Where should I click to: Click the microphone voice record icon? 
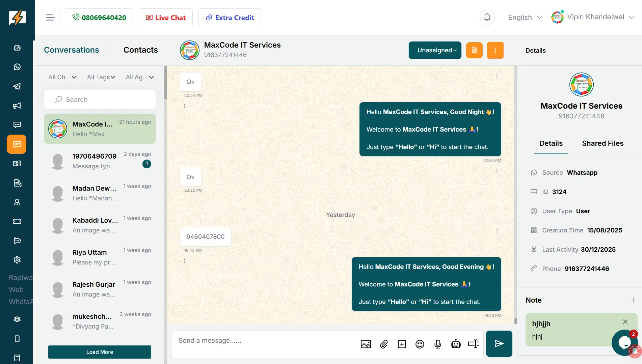(x=437, y=344)
